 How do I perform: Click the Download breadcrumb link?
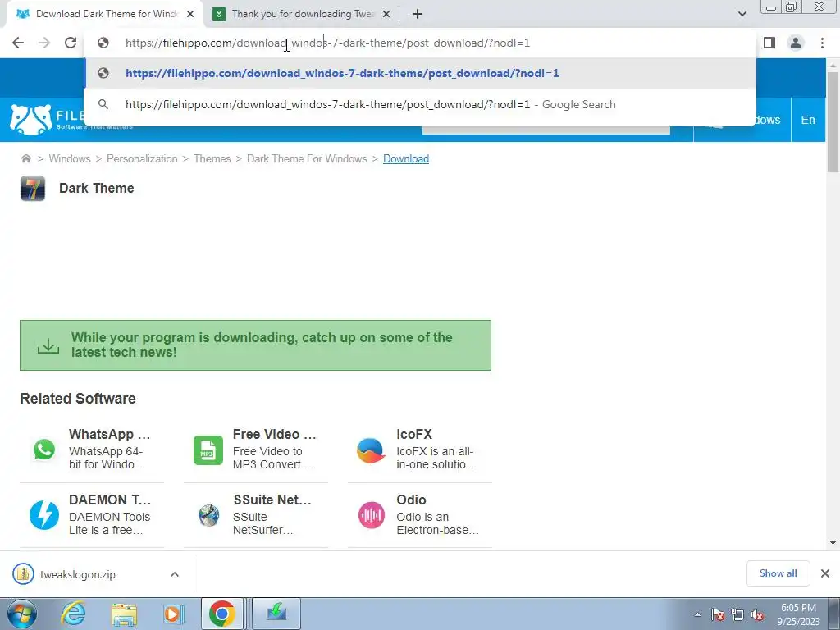point(406,158)
